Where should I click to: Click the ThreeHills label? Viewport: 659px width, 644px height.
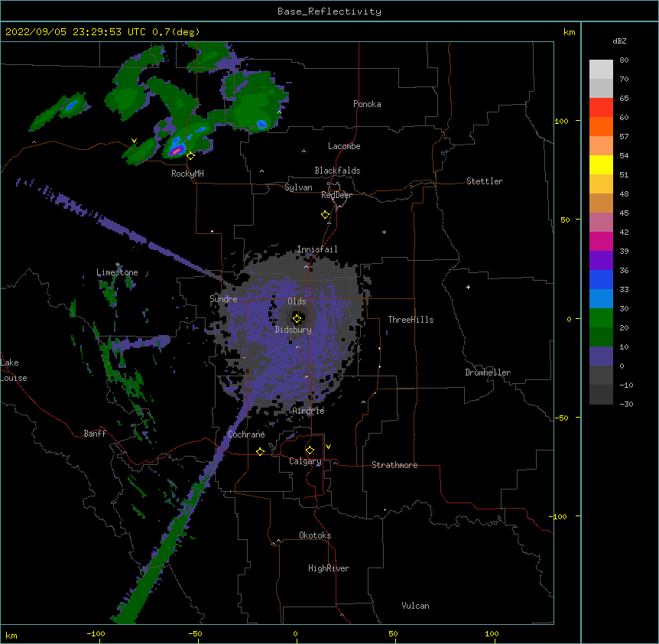coord(411,320)
